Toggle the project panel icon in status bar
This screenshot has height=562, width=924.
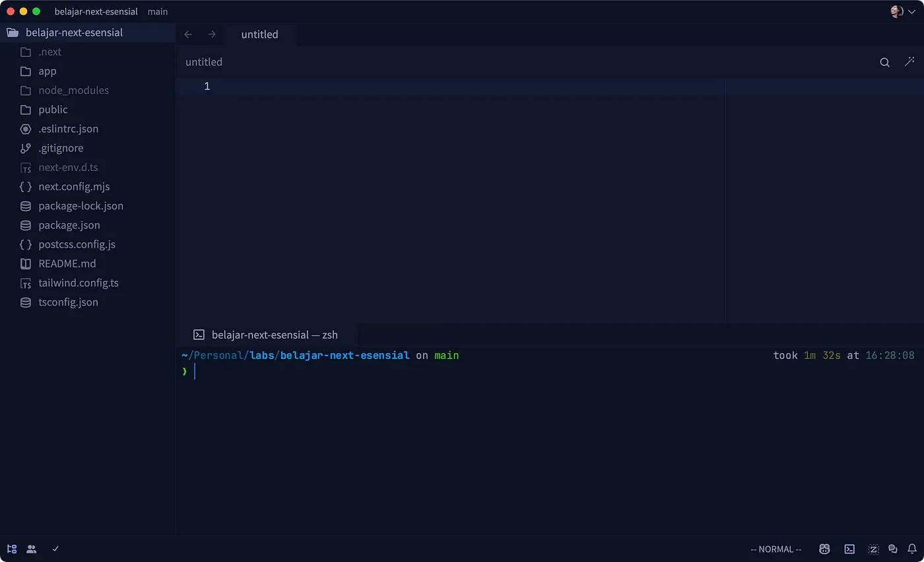coord(12,549)
